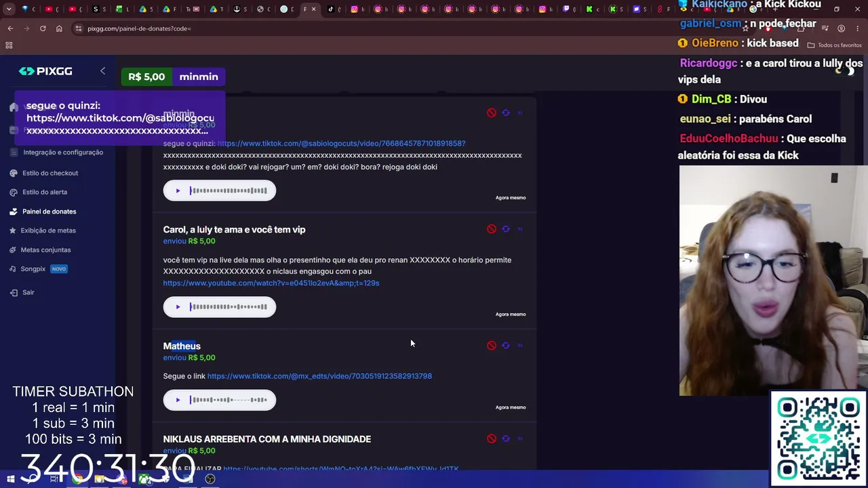Skip the minmin donation alert
Image resolution: width=868 pixels, height=488 pixels.
tap(520, 113)
